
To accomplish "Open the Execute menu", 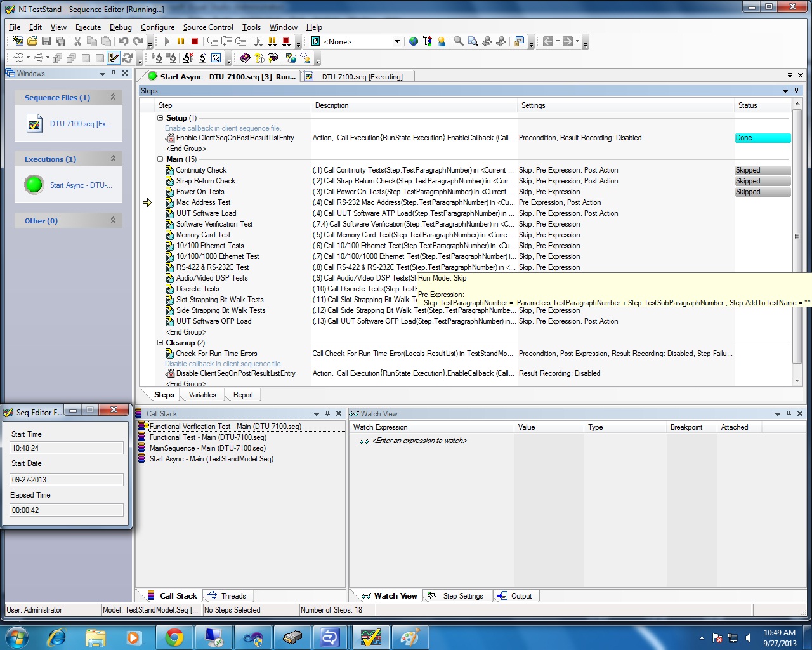I will 88,27.
